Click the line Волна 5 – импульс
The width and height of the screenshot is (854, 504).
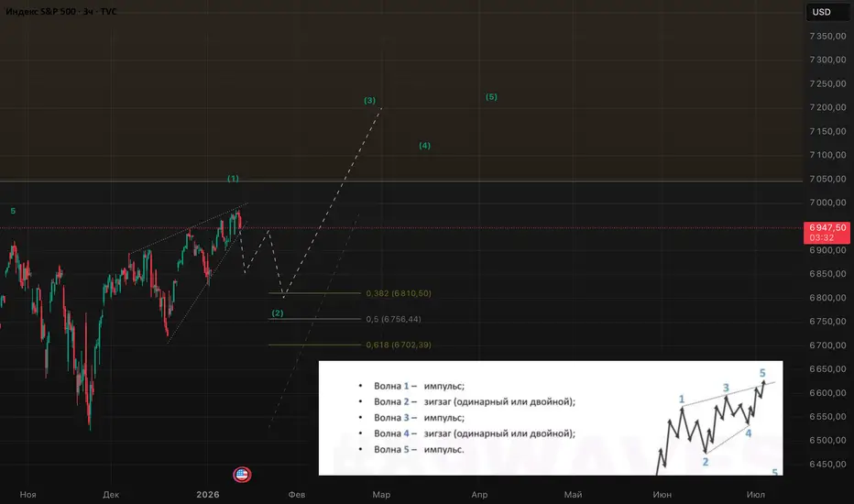[419, 449]
